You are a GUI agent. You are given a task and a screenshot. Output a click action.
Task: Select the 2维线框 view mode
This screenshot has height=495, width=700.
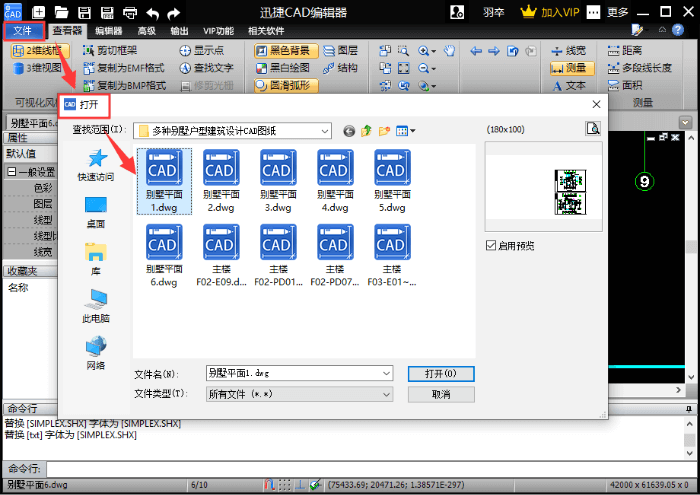[40, 50]
